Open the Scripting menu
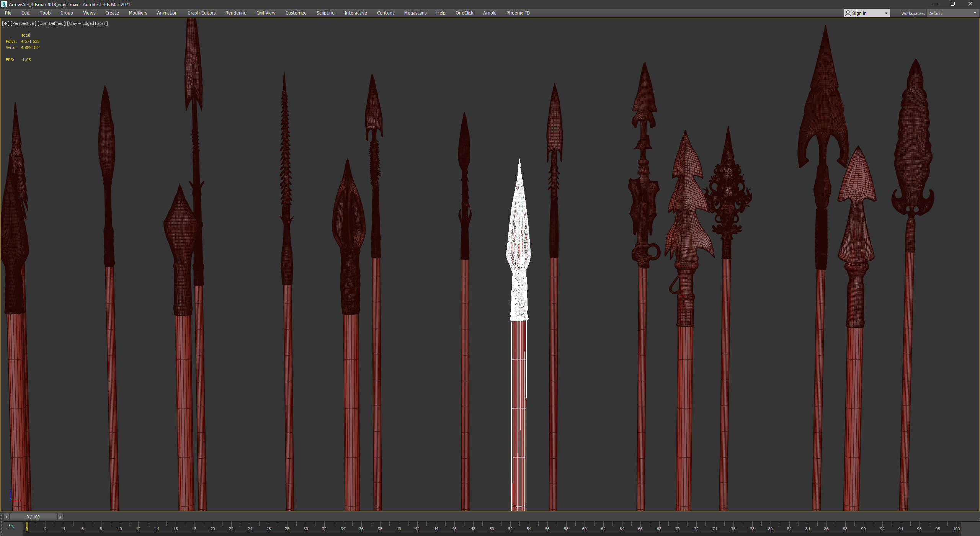 (325, 13)
